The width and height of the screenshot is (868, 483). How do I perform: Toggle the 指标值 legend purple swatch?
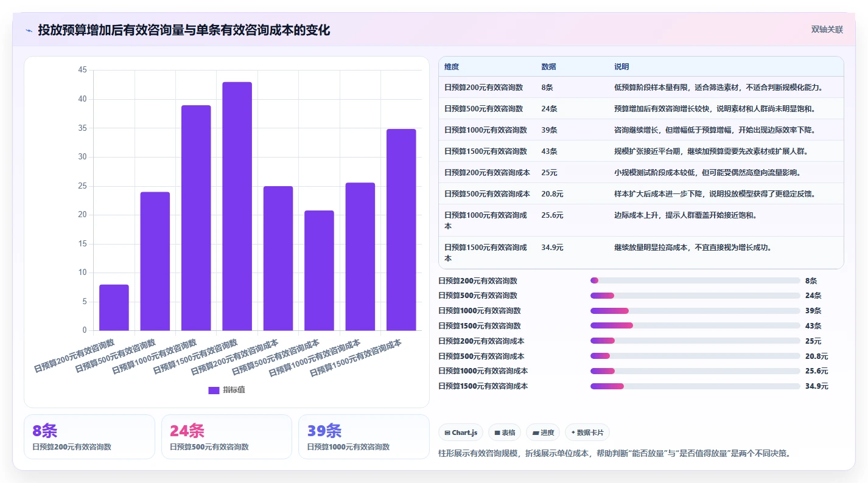tap(214, 390)
